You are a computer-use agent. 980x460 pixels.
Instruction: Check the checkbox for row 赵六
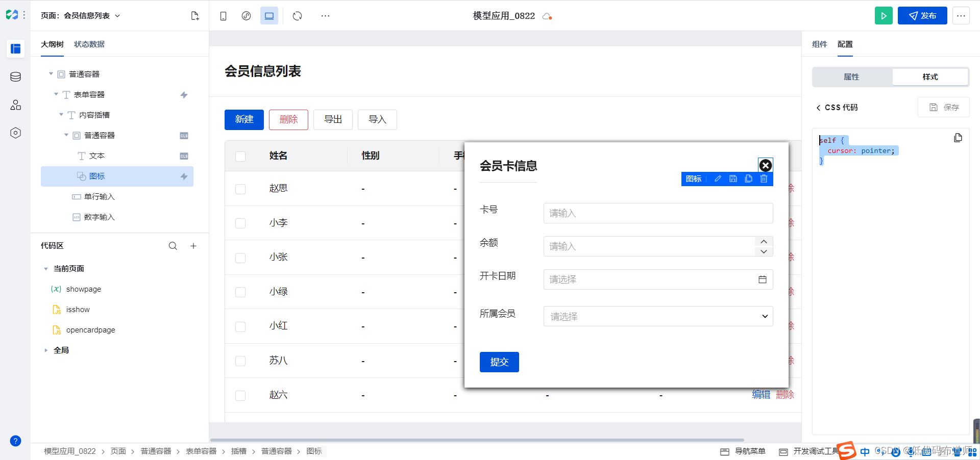point(240,396)
